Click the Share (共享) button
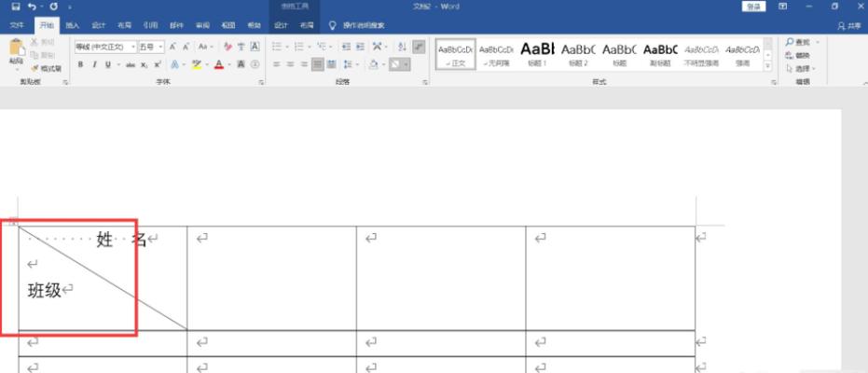The image size is (868, 373). 850,25
